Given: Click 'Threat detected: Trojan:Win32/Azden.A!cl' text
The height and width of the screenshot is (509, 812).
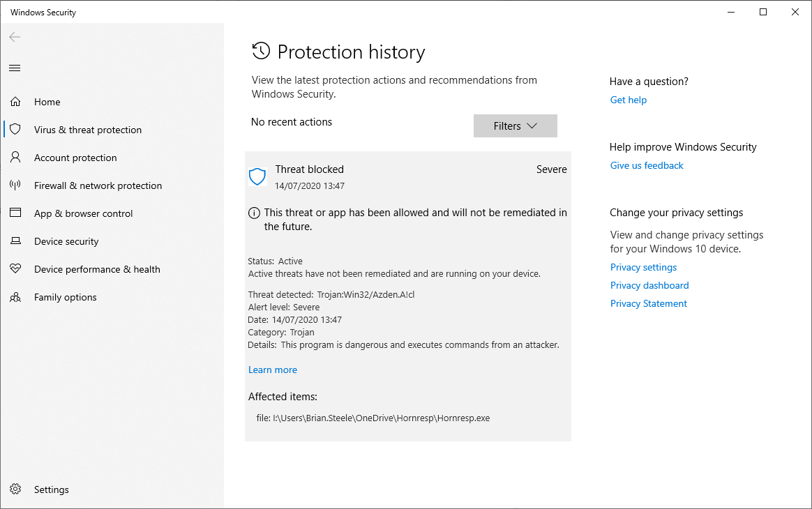Looking at the screenshot, I should point(331,295).
